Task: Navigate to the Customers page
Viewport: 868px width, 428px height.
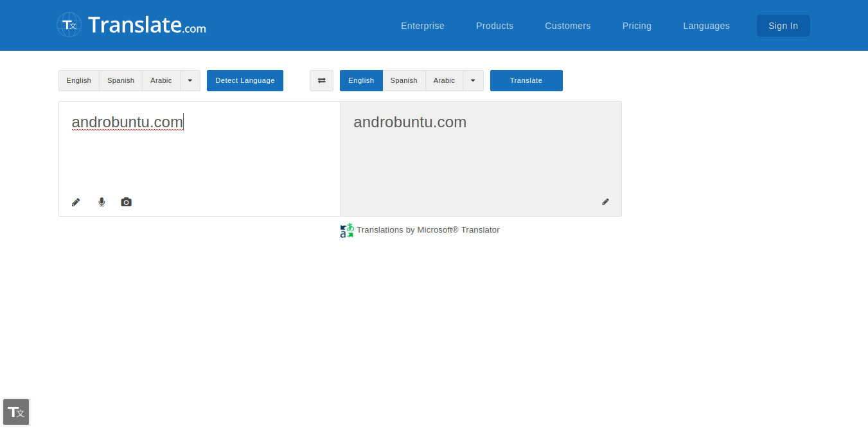Action: click(x=567, y=26)
